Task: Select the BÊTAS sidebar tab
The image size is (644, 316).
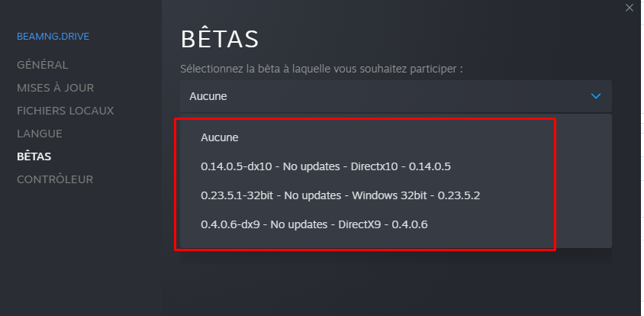Action: pyautogui.click(x=34, y=156)
